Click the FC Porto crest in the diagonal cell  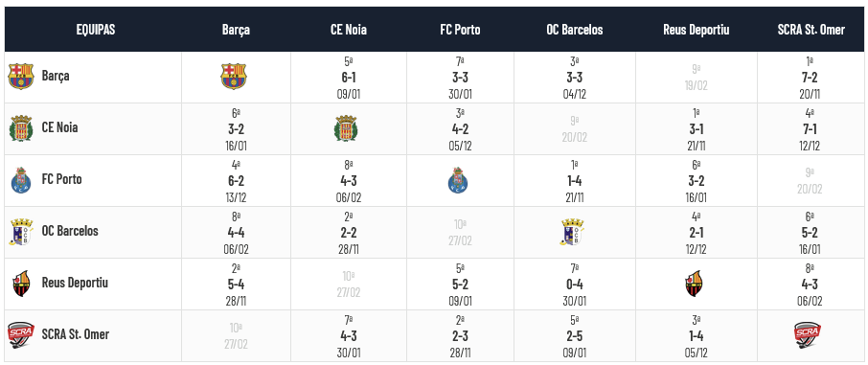(458, 180)
